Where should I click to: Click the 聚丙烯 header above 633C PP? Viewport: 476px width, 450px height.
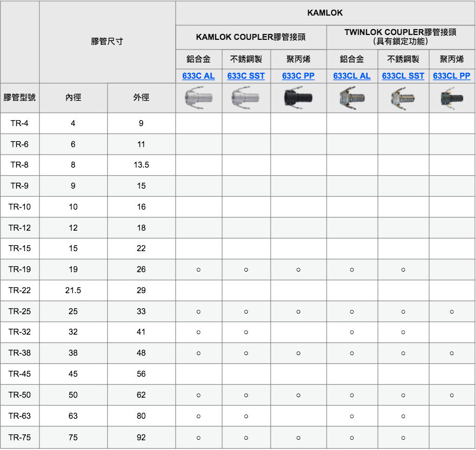[x=298, y=59]
